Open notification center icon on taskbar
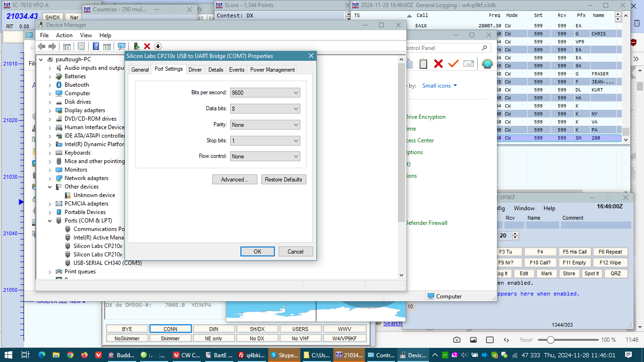The image size is (644, 362). (x=628, y=355)
